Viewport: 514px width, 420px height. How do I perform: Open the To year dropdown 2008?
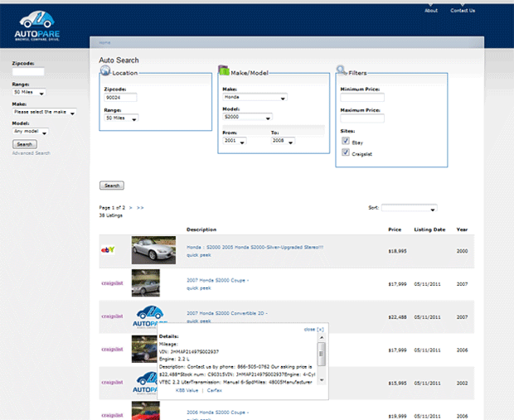283,141
